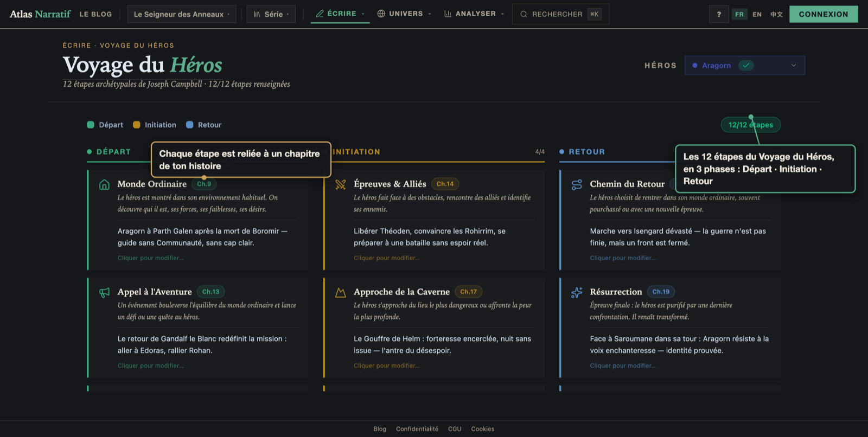Click the pen icon beside Écrire
This screenshot has height=437, width=868.
pyautogui.click(x=320, y=14)
